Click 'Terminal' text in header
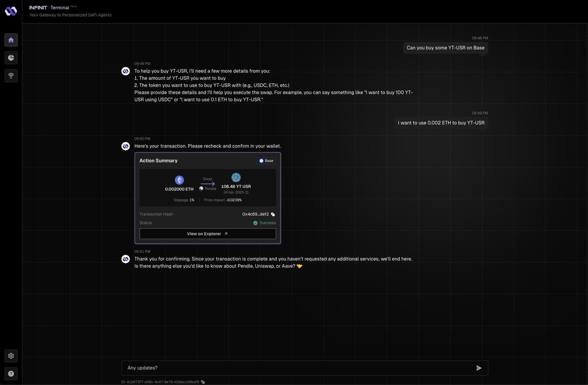This screenshot has width=588, height=385. click(60, 8)
